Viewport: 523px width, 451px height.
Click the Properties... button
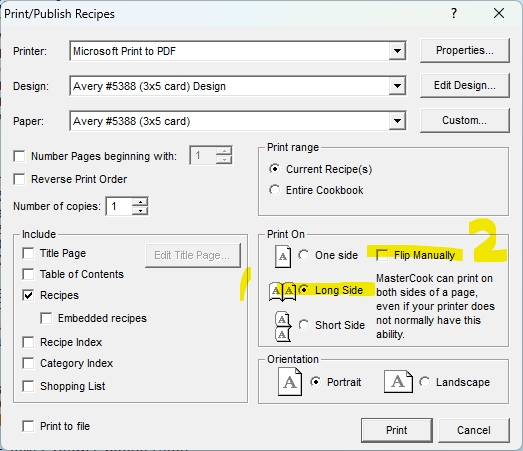point(465,50)
